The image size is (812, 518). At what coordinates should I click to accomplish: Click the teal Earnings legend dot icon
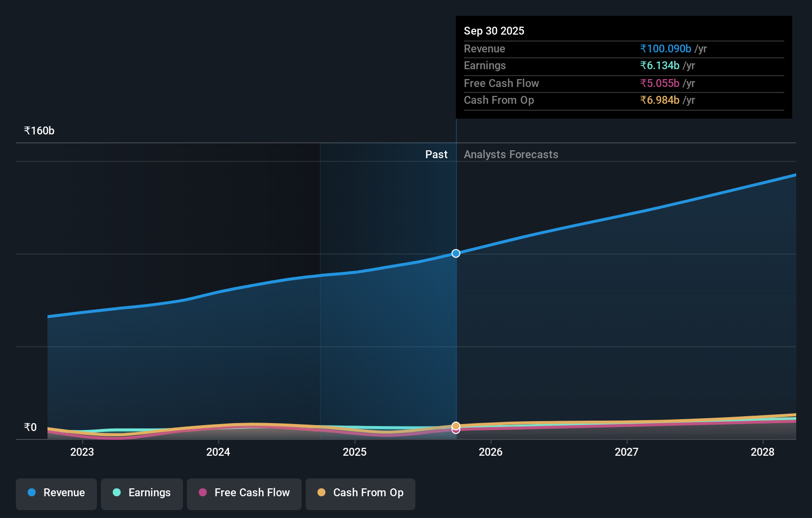(x=116, y=493)
